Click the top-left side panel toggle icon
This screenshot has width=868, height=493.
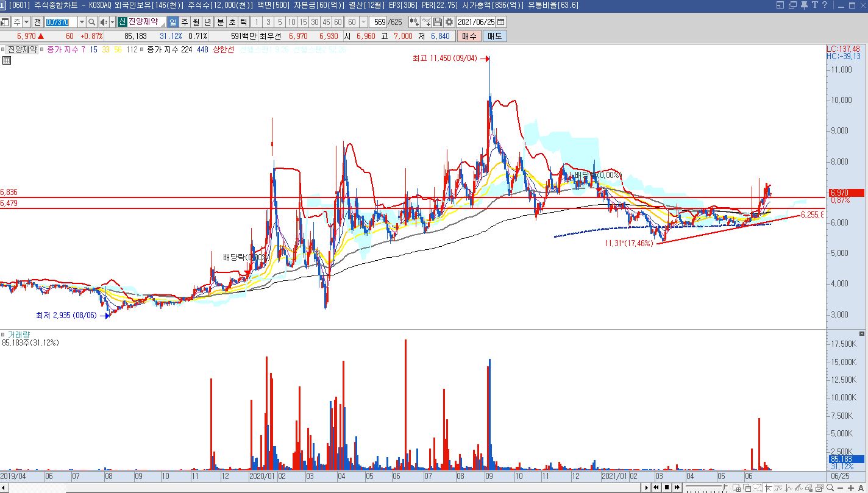(x=4, y=22)
